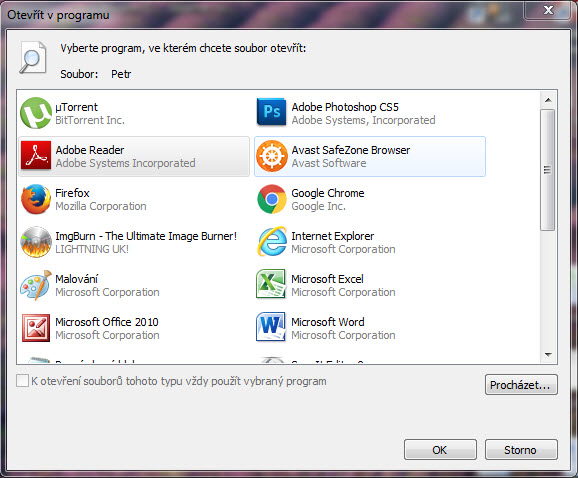Click the 'Google Inc.' text
The width and height of the screenshot is (578, 478).
click(x=318, y=206)
